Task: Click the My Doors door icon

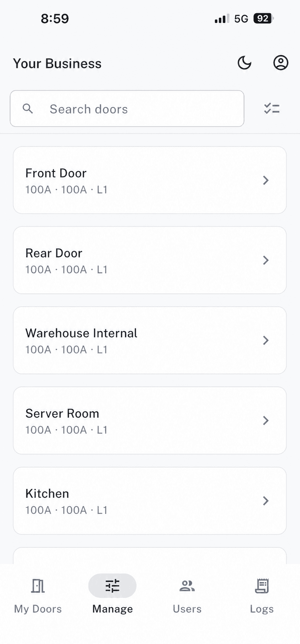Action: click(x=38, y=586)
